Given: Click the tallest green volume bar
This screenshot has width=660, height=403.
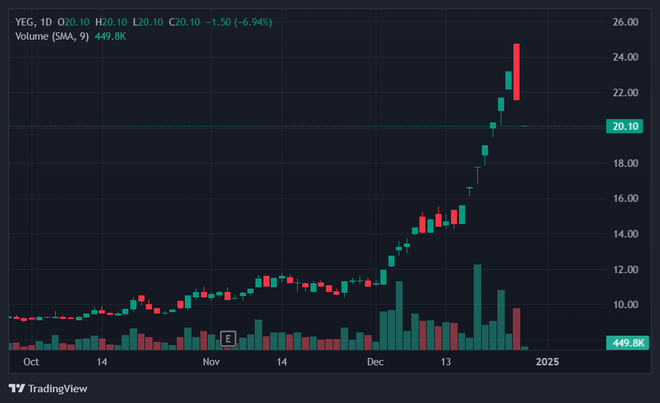Looking at the screenshot, I should 477,307.
